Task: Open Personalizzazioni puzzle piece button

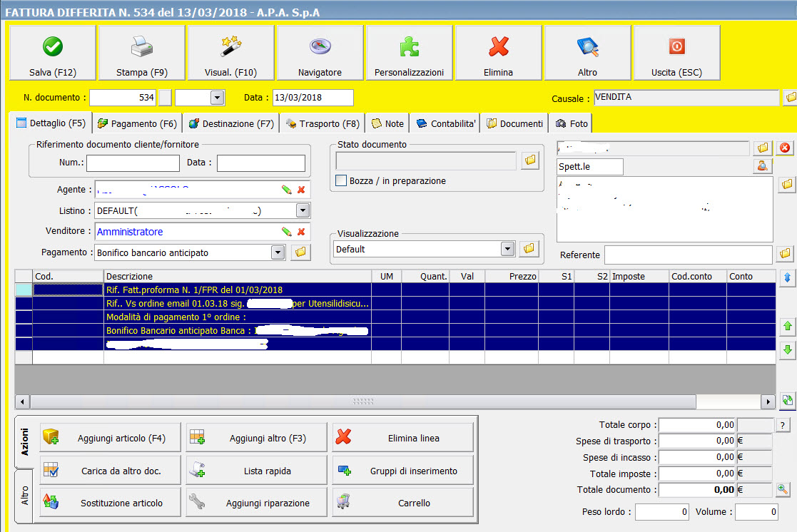Action: click(x=409, y=53)
